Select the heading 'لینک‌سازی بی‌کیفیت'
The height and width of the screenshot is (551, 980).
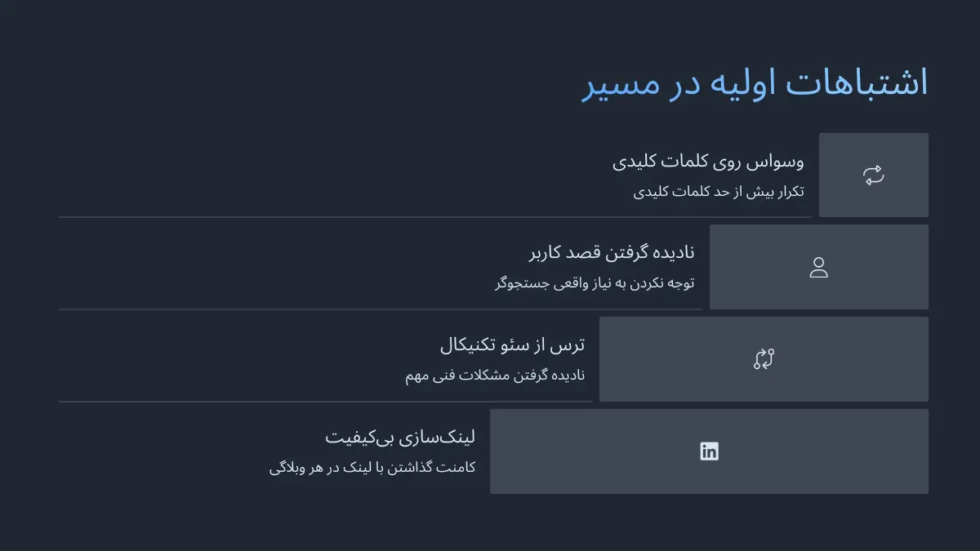point(400,438)
